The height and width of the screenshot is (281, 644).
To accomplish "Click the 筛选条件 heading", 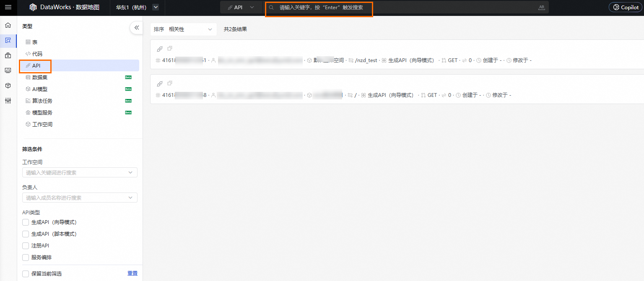I will tap(32, 149).
